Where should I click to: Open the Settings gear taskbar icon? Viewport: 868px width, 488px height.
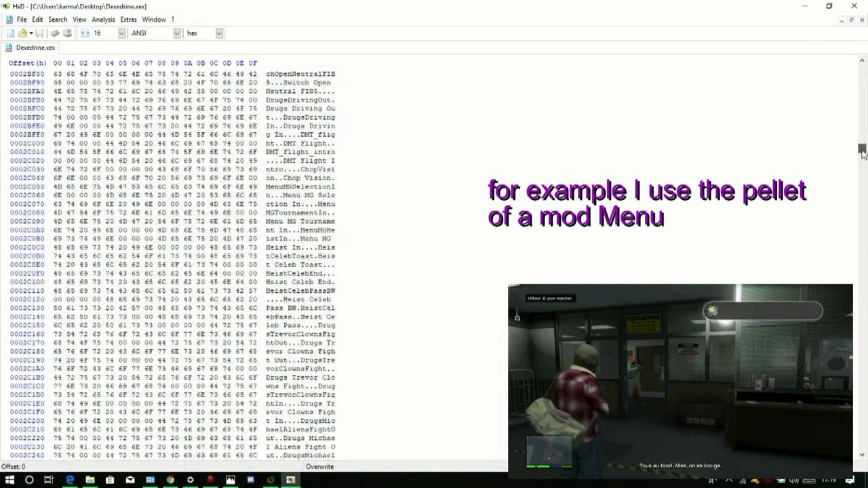(191, 480)
